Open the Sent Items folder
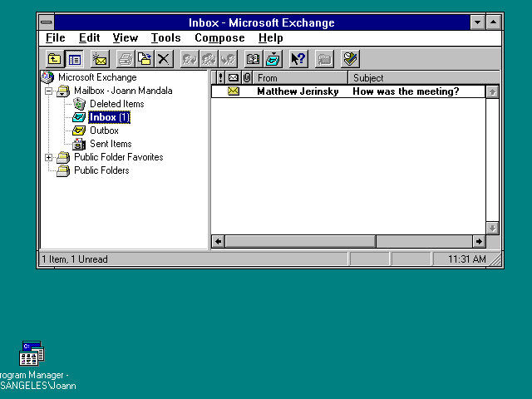This screenshot has height=399, width=532. 111,144
